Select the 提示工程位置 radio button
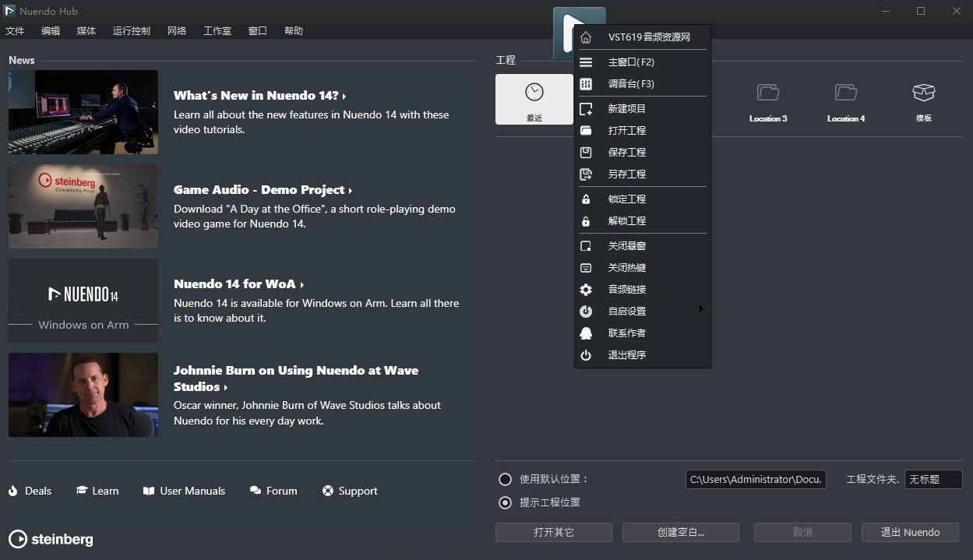 pyautogui.click(x=506, y=503)
